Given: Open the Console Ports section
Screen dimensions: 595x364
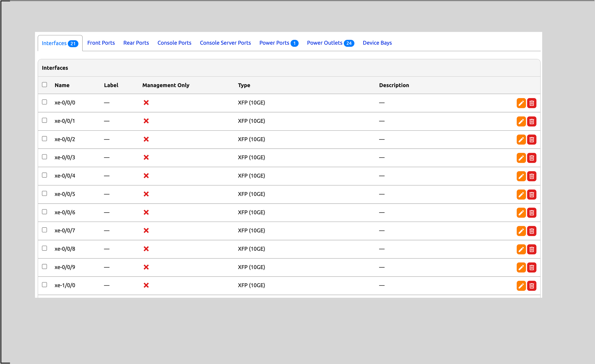Looking at the screenshot, I should coord(174,43).
